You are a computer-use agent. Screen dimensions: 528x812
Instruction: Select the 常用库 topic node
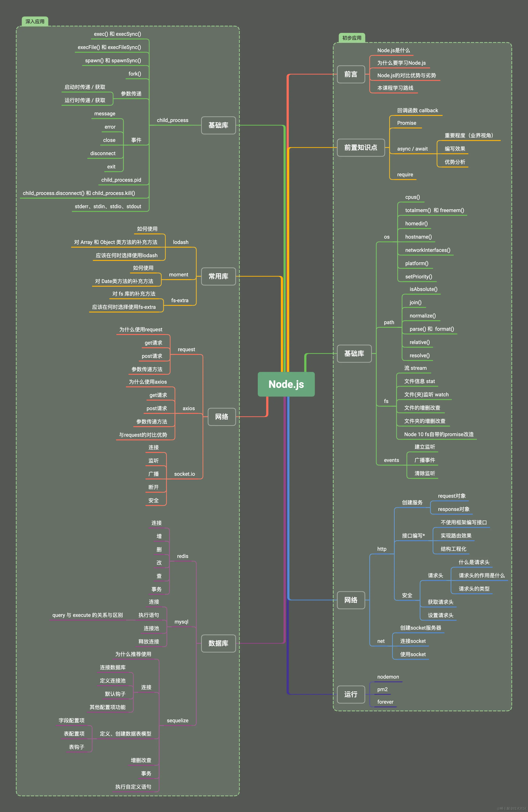point(218,276)
